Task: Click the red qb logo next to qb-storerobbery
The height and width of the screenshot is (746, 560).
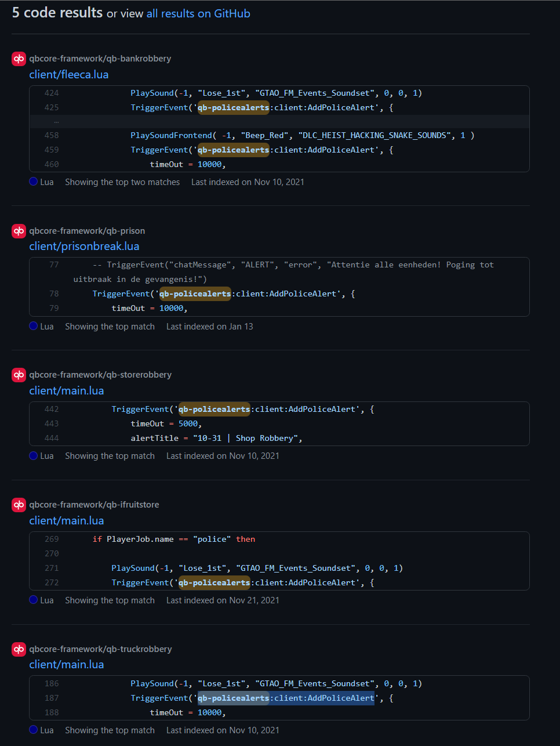Action: tap(18, 374)
